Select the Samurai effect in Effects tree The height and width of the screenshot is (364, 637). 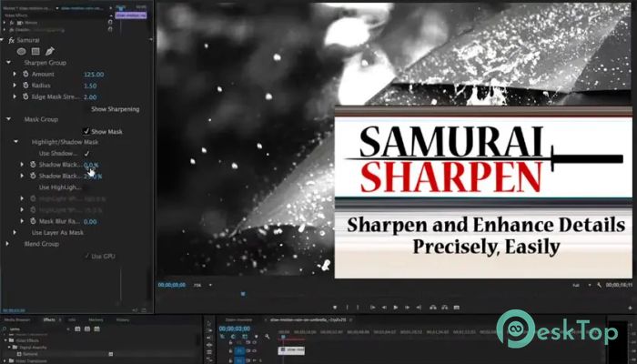(30, 354)
